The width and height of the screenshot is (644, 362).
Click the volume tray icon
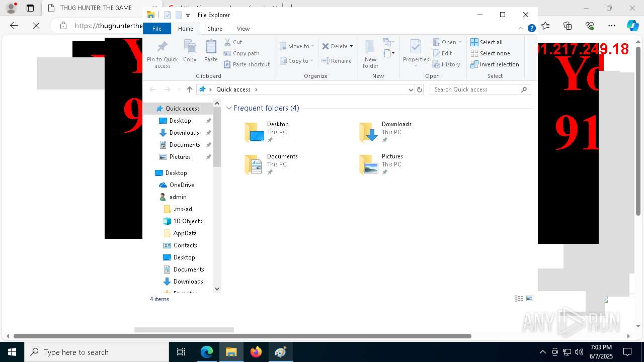pos(579,352)
